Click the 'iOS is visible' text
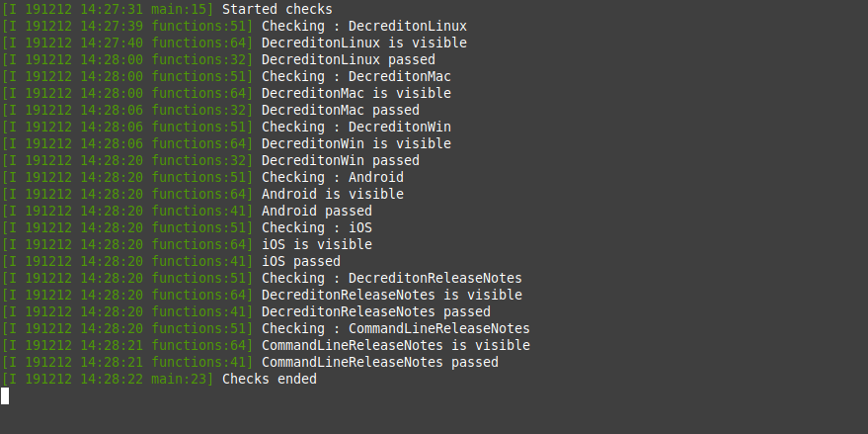Image resolution: width=868 pixels, height=434 pixels. (x=317, y=244)
